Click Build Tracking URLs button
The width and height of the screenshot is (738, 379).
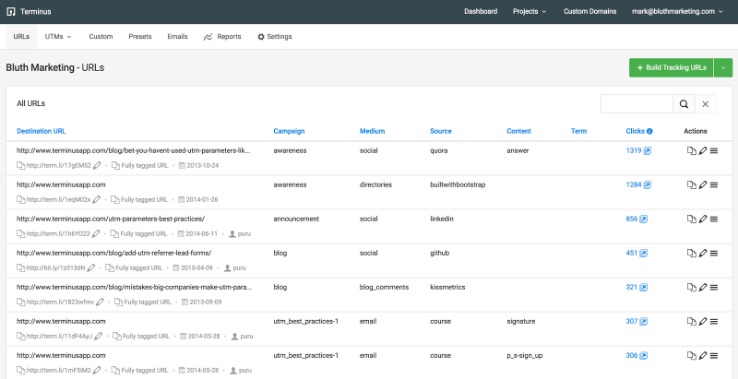pyautogui.click(x=671, y=68)
